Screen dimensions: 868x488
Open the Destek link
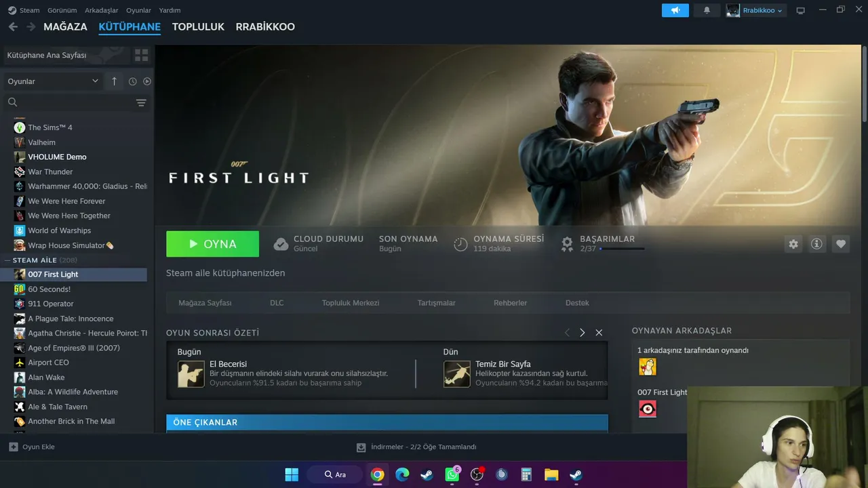[x=577, y=303]
